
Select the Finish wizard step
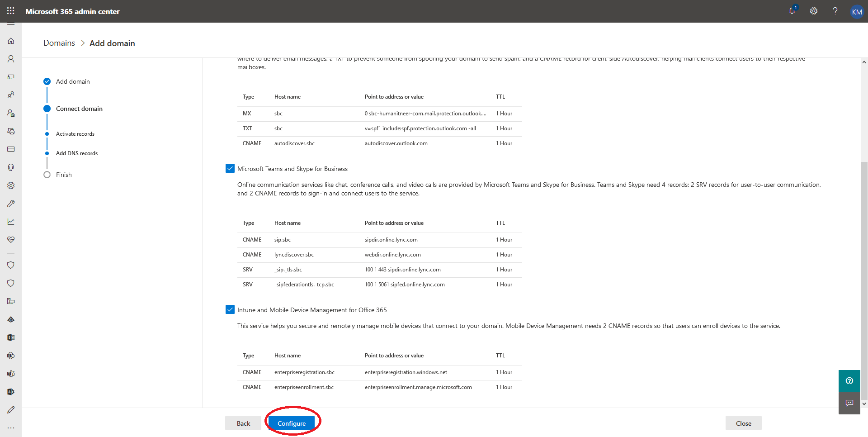pyautogui.click(x=64, y=175)
